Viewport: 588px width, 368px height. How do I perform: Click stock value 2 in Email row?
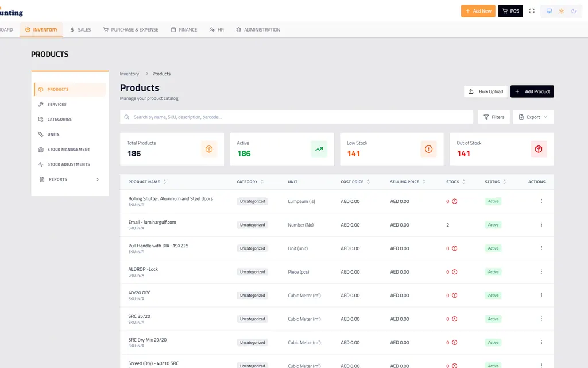click(x=448, y=225)
